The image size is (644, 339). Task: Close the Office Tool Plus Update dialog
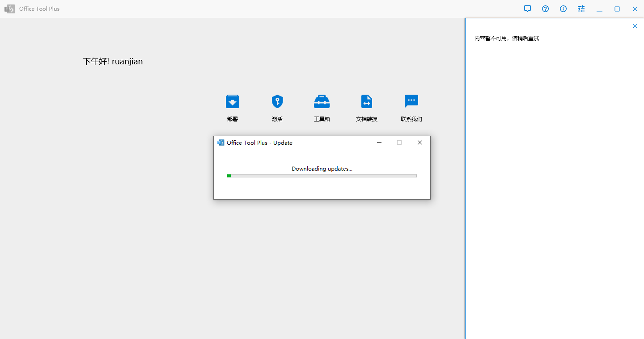coord(419,143)
